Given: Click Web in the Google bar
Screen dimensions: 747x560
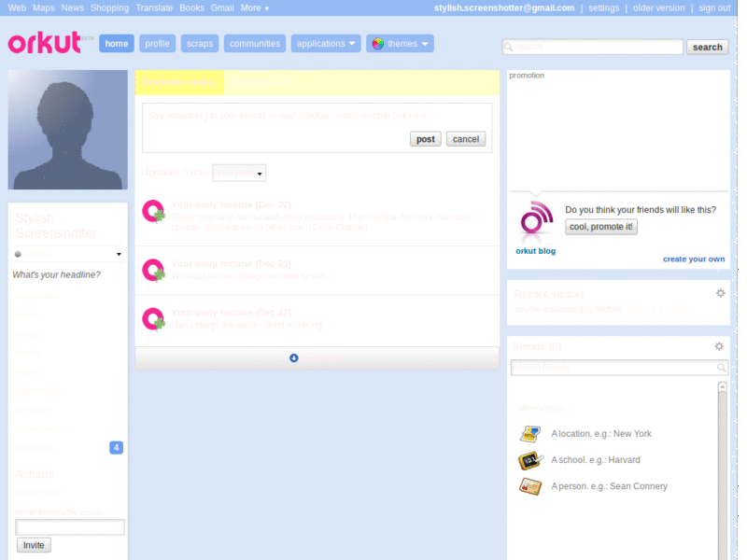Looking at the screenshot, I should tap(17, 7).
